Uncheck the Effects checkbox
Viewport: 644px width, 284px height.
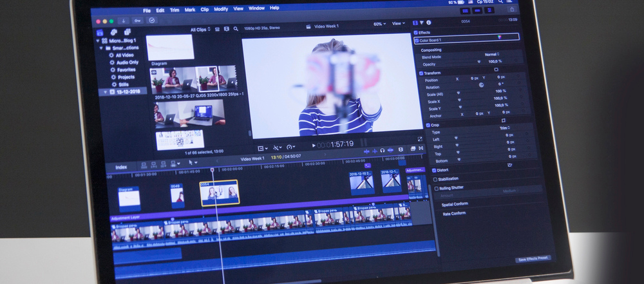point(416,32)
